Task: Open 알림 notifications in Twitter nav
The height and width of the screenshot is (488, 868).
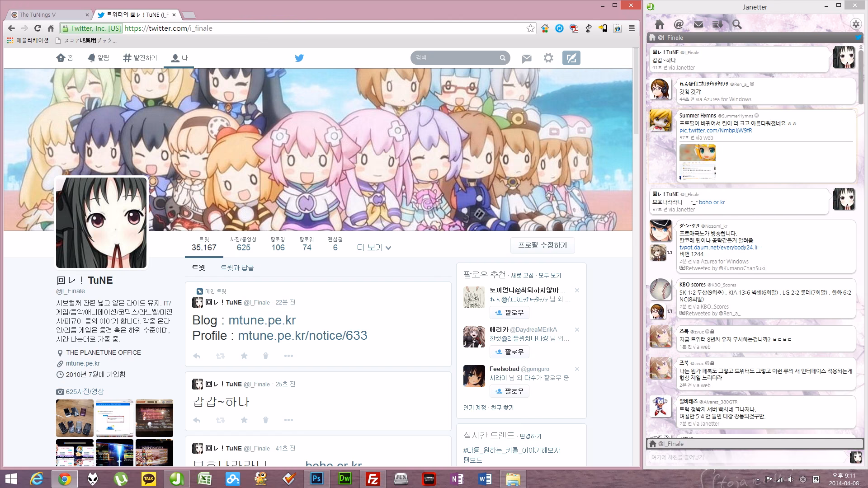Action: (98, 58)
